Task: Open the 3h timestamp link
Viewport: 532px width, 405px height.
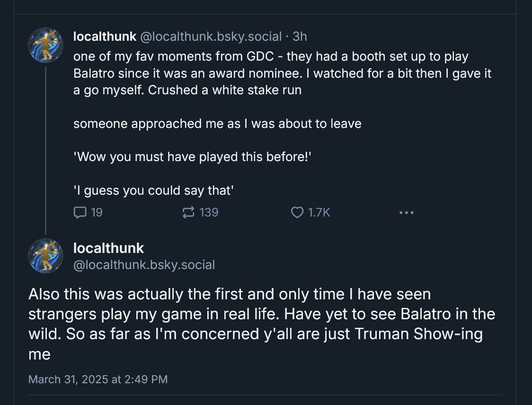Action: coord(300,36)
